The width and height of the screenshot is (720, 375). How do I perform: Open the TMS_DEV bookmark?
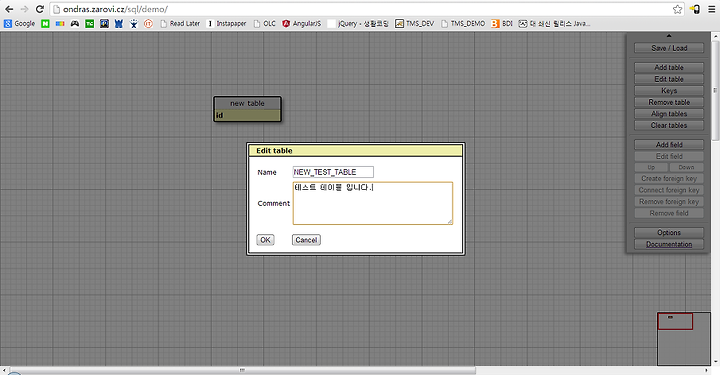pos(415,23)
